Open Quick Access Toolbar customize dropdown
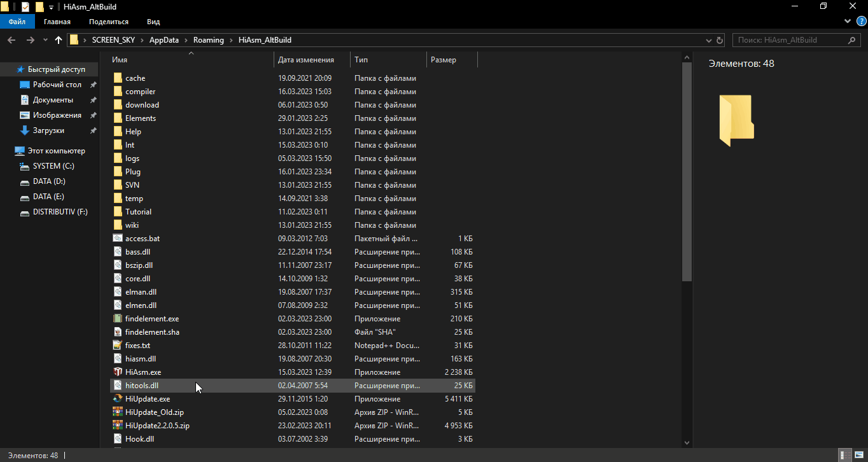 point(51,6)
